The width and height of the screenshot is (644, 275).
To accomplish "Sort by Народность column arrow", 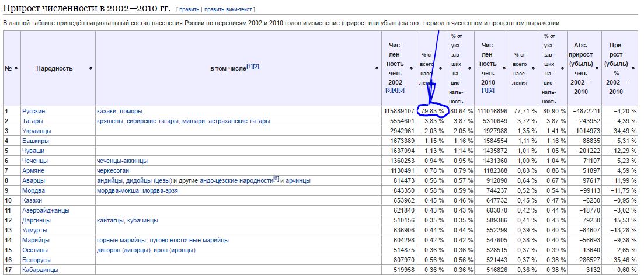I will tap(90, 68).
